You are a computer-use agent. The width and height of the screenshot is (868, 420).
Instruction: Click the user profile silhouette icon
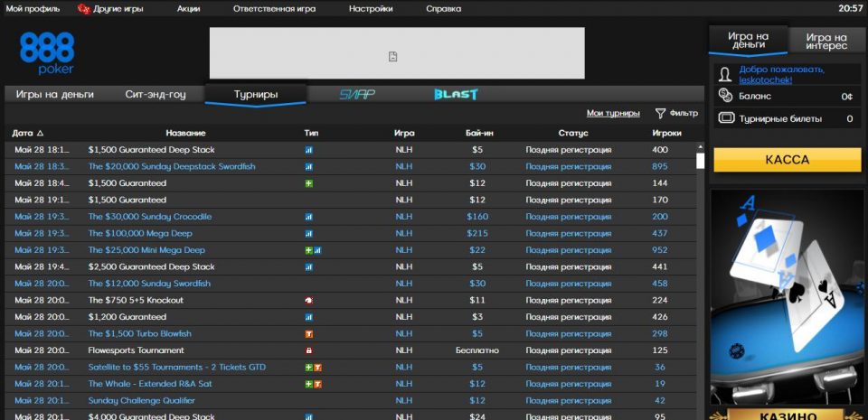(x=725, y=74)
